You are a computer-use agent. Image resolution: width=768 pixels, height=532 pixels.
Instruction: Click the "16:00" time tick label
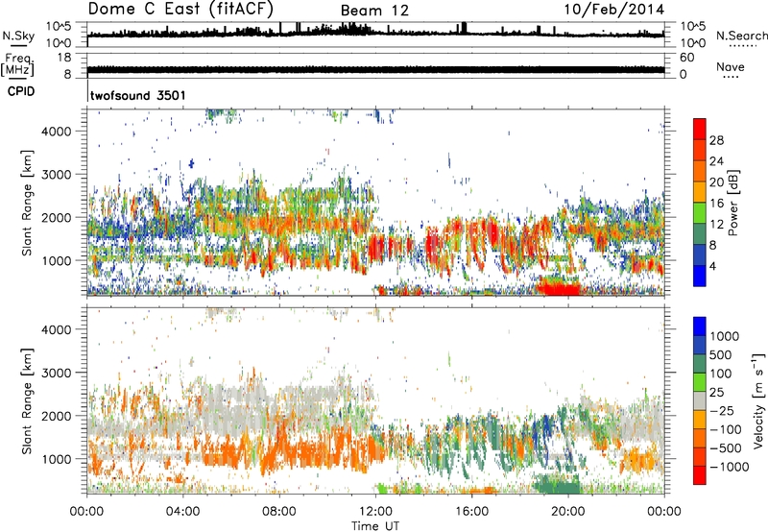point(471,512)
